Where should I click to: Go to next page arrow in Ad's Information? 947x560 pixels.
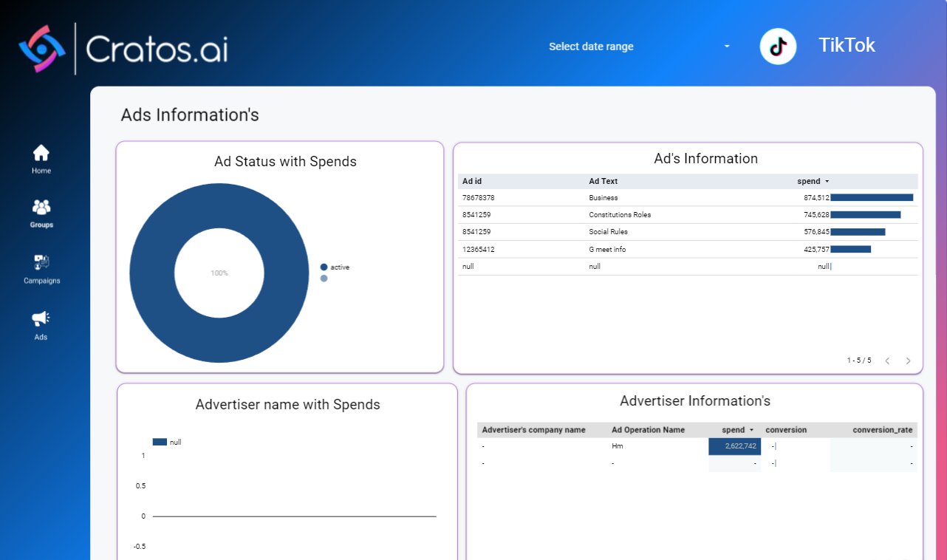pyautogui.click(x=908, y=361)
